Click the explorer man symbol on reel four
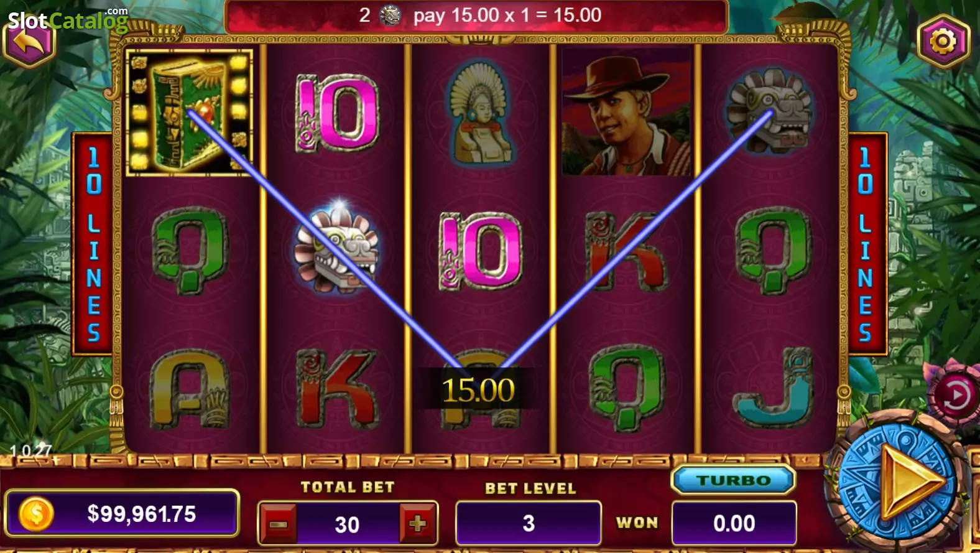The height and width of the screenshot is (553, 980). 626,112
